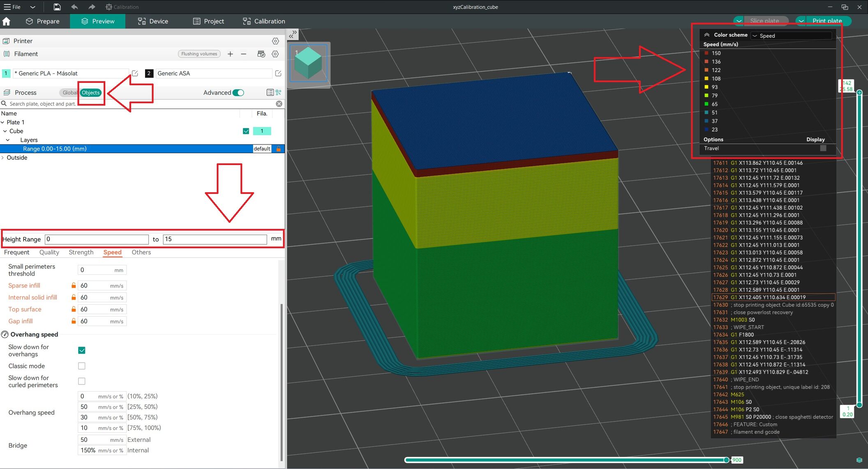This screenshot has width=868, height=469.
Task: Reset Gap infill speed lock icon
Action: pyautogui.click(x=74, y=321)
